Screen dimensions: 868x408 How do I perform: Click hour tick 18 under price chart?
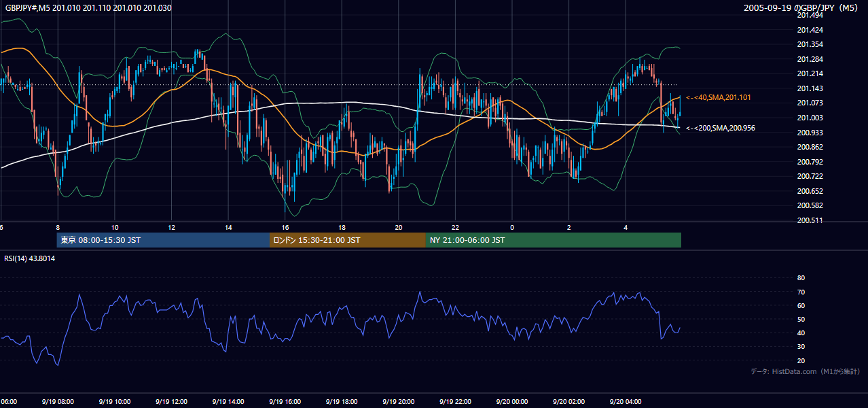pyautogui.click(x=342, y=227)
